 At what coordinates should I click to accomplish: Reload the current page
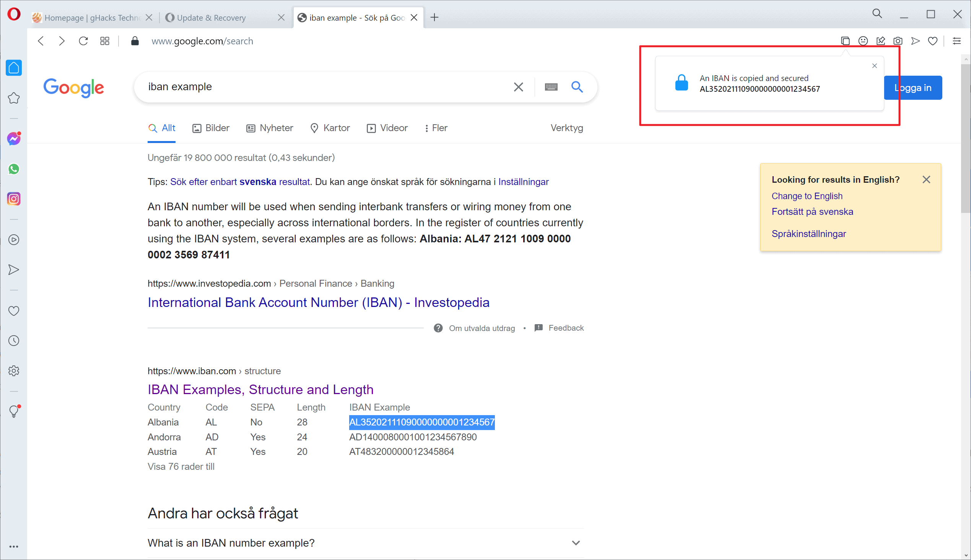coord(83,41)
